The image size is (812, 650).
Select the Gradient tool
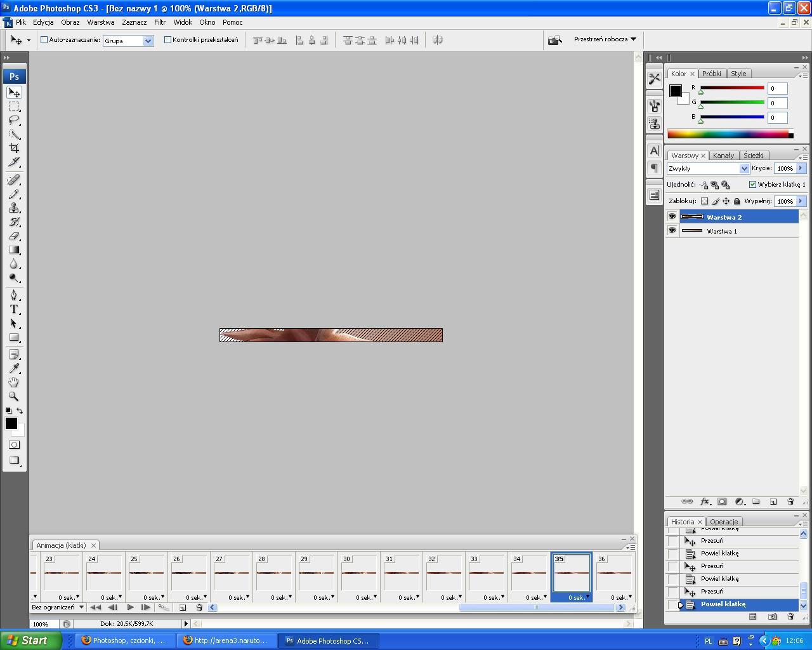click(x=14, y=250)
